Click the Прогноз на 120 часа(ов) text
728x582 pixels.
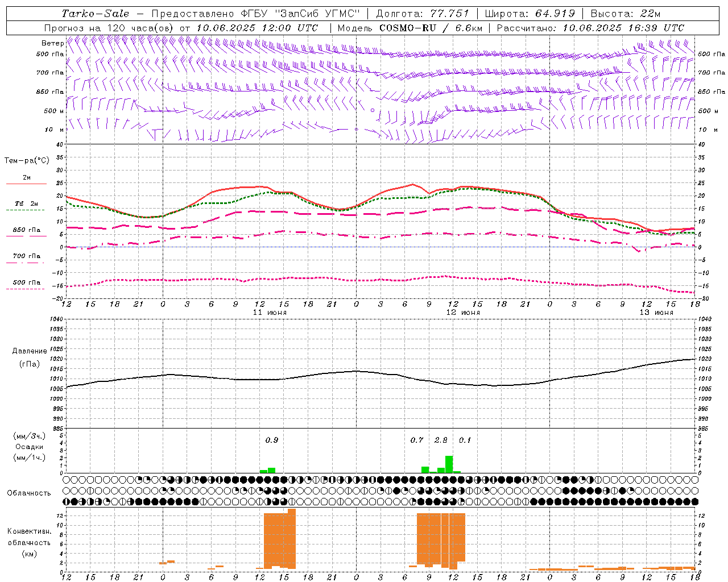(110, 28)
